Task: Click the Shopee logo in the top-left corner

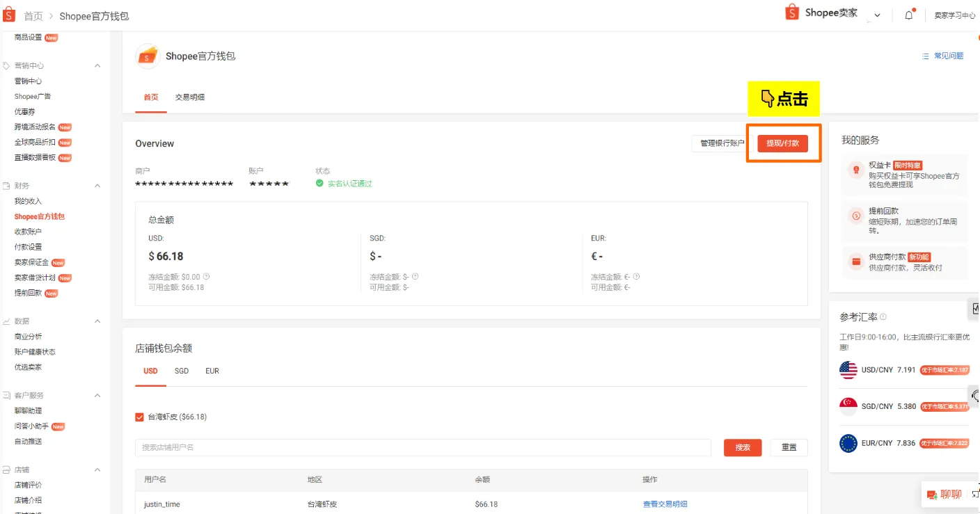Action: pos(9,15)
